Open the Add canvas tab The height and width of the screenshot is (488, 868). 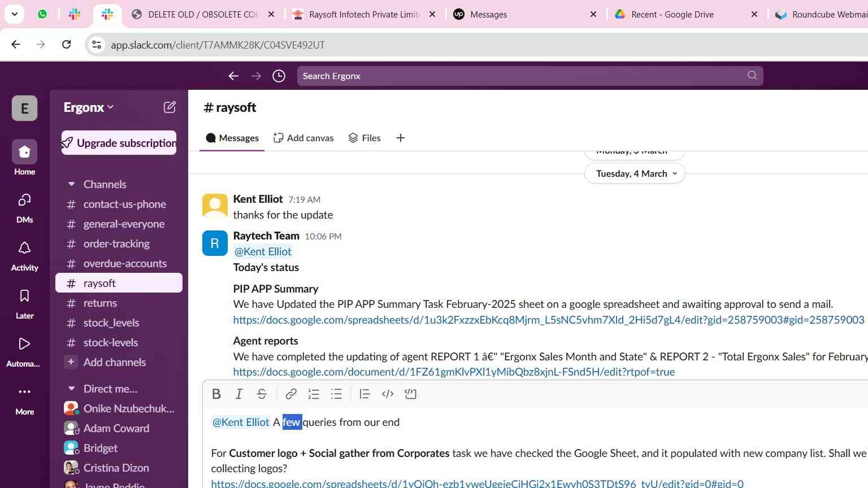(303, 138)
